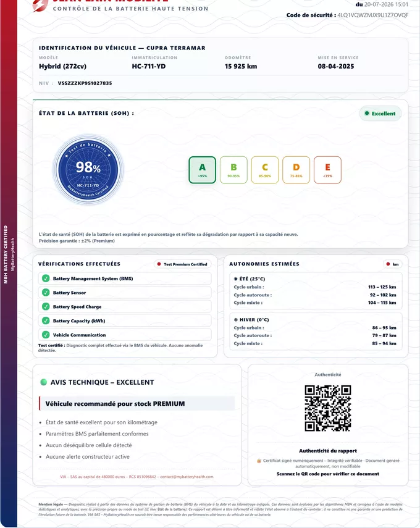
Task: Click the green check icon beside Battery Speed Charge
Action: [46, 307]
